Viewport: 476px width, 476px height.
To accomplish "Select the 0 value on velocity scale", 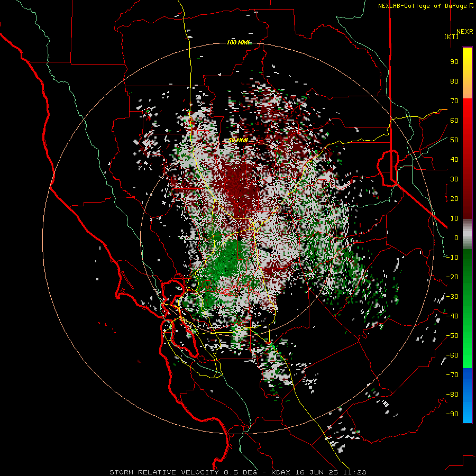I will [x=456, y=237].
